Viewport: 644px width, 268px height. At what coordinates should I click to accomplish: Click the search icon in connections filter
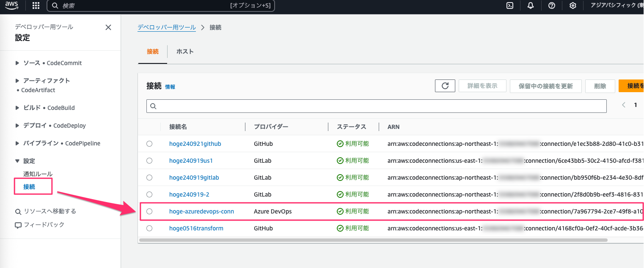(153, 106)
